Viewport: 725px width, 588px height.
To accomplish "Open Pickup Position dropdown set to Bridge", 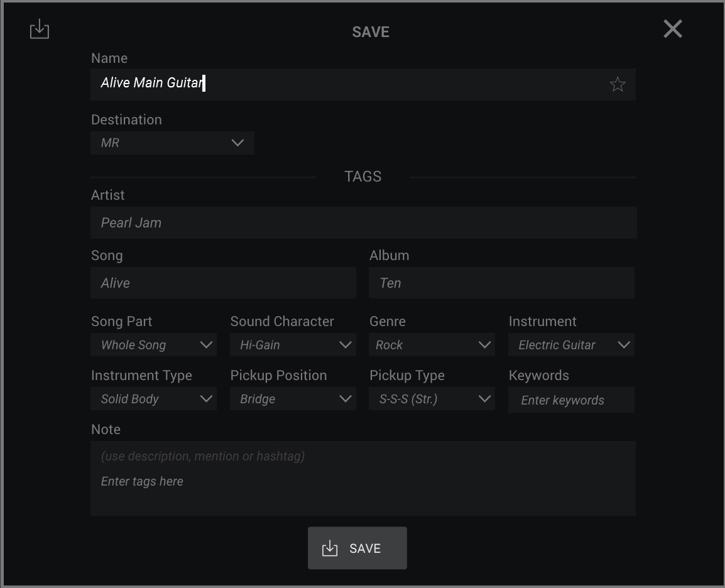I will (x=293, y=399).
